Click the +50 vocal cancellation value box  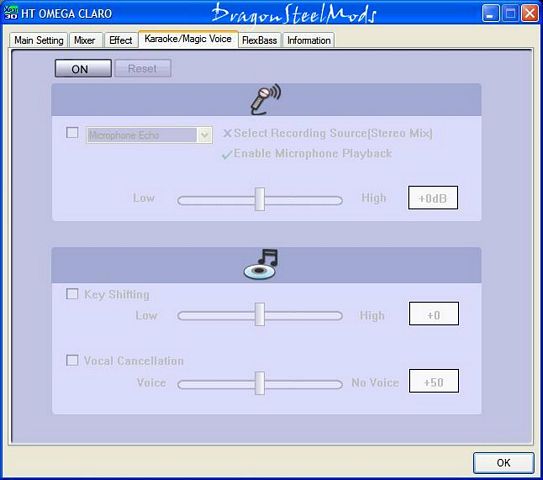click(x=434, y=381)
